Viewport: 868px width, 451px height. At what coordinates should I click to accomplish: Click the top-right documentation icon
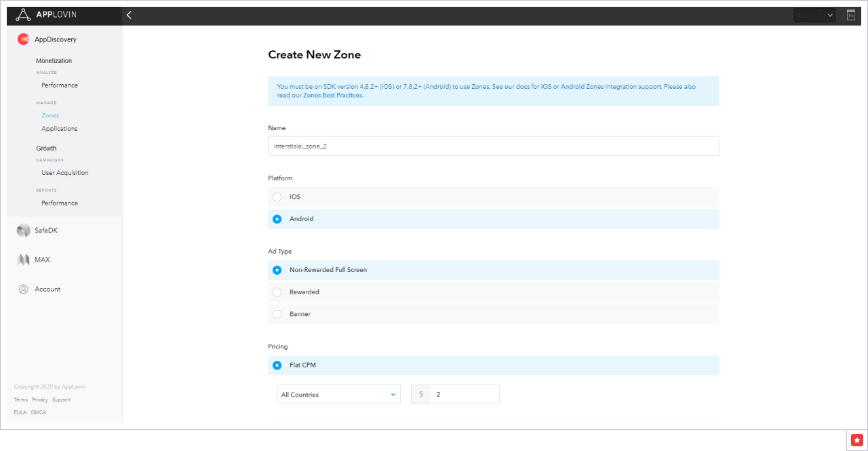pyautogui.click(x=851, y=15)
